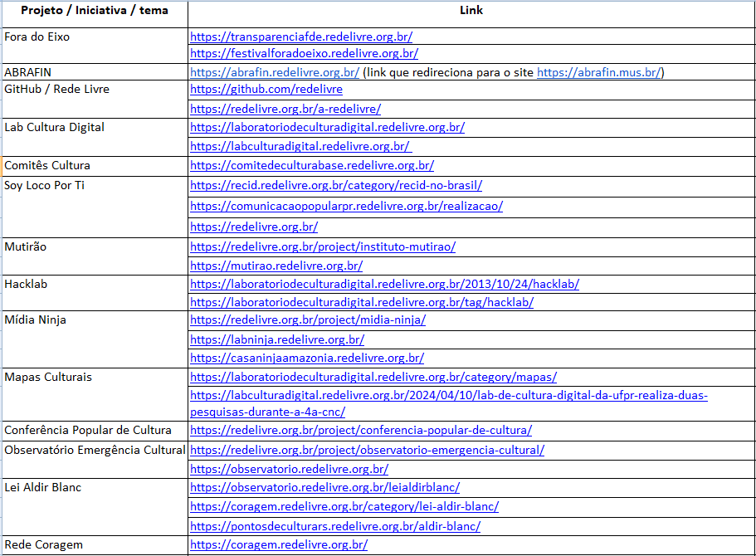This screenshot has height=556, width=756.
Task: Open the conferencia-popular-de-cultura project link
Action: coord(361,430)
